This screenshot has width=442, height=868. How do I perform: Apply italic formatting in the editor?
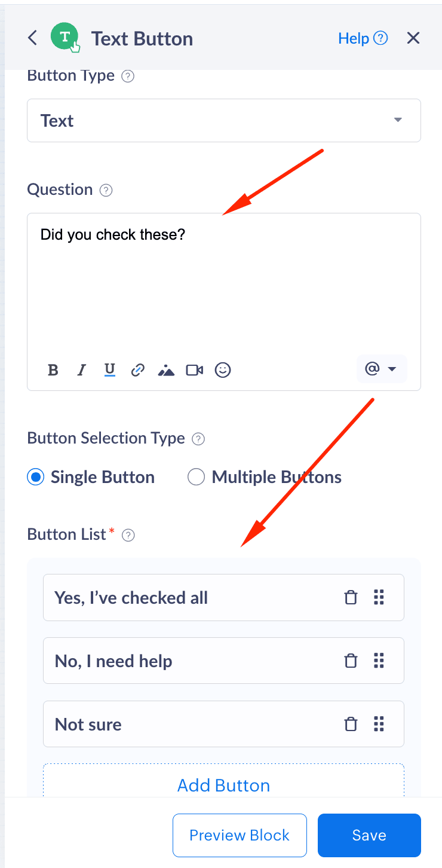pos(81,370)
